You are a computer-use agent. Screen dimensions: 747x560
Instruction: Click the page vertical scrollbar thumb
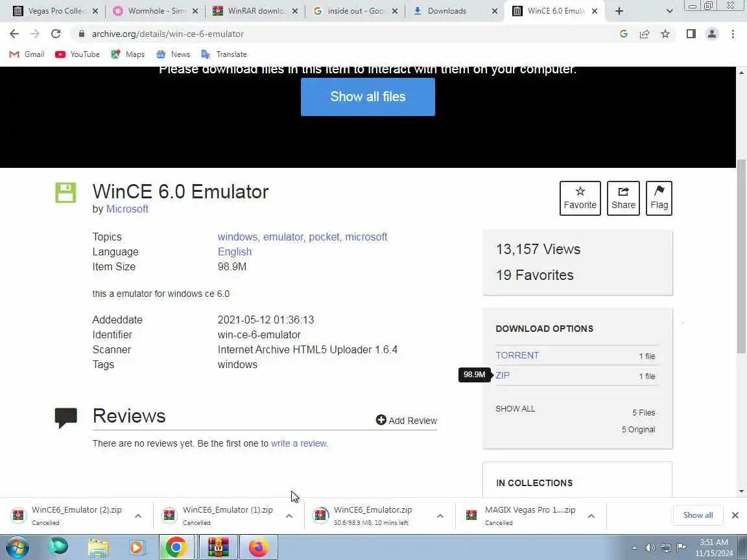point(741,256)
